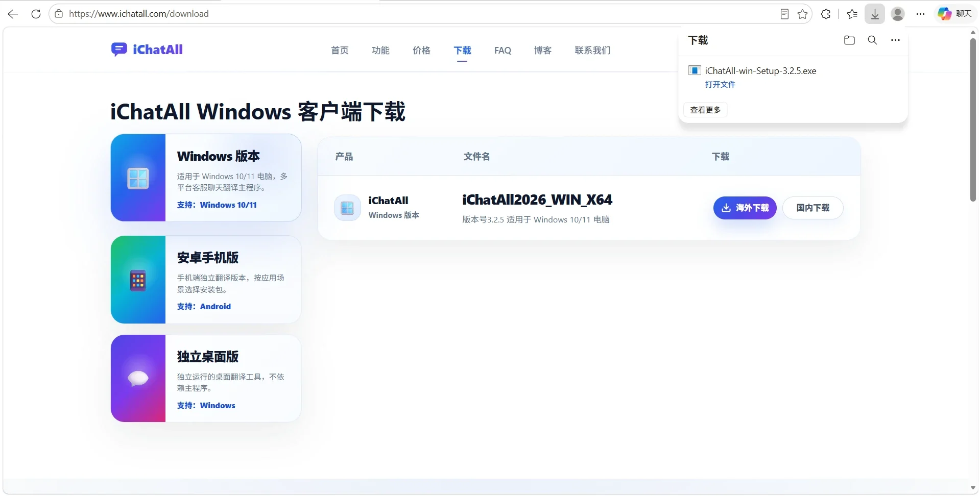Click the 海外下载 download button
This screenshot has width=980, height=496.
click(745, 208)
